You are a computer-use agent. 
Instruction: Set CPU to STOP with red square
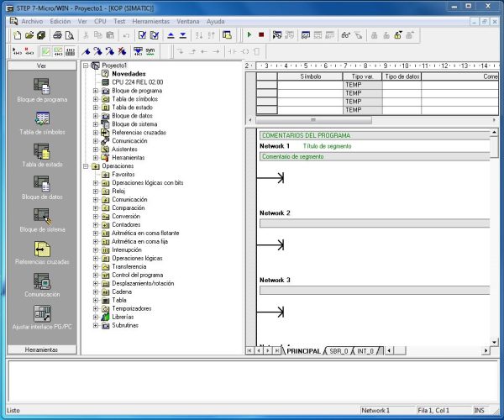(x=261, y=34)
